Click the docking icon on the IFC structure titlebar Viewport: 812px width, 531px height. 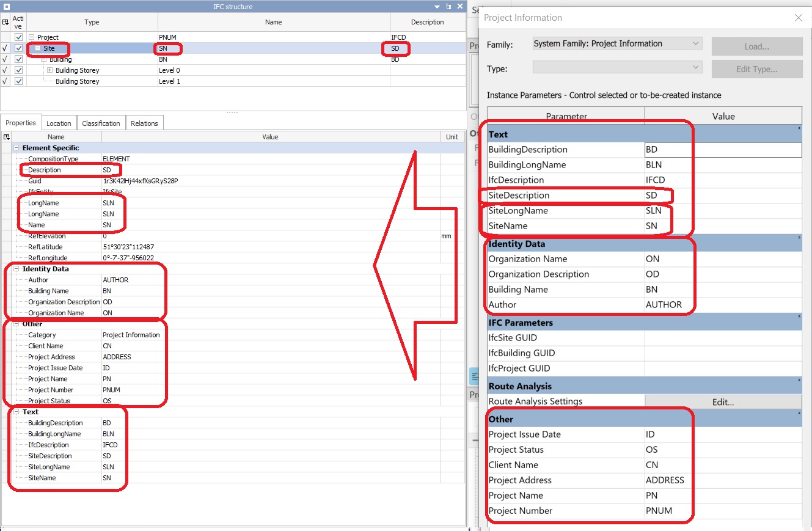coord(448,6)
